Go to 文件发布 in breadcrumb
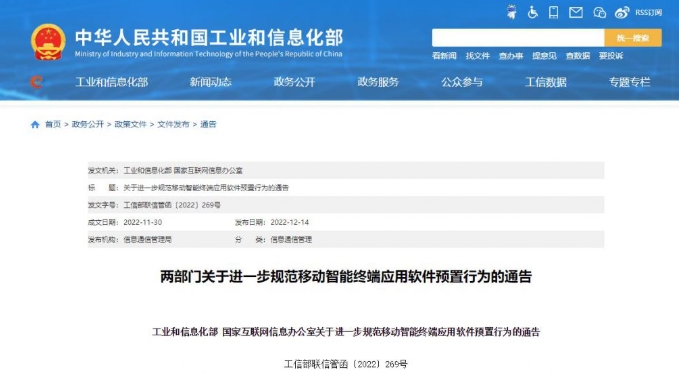Image resolution: width=679 pixels, height=381 pixels. point(173,125)
